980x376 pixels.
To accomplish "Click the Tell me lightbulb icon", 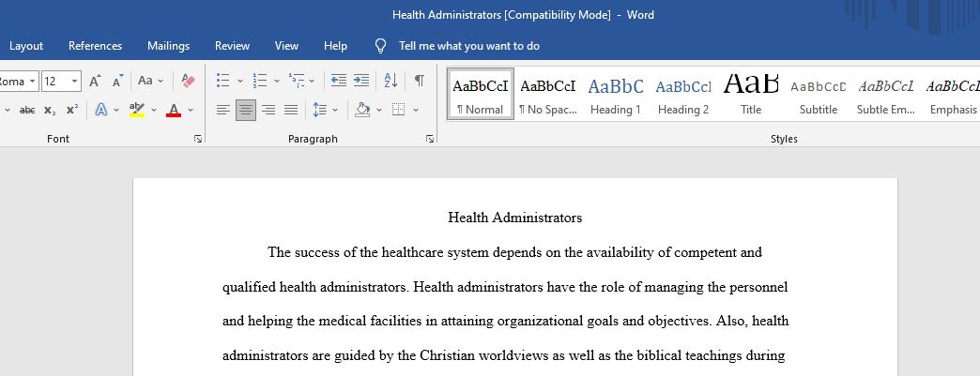I will tap(380, 46).
